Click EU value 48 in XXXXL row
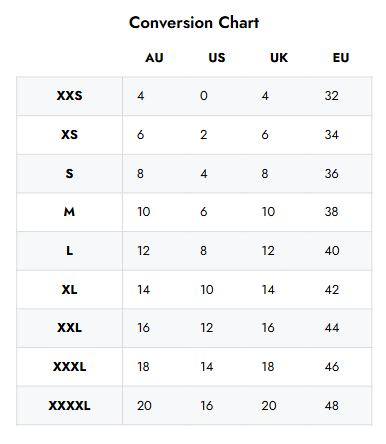Viewport: 386px width, 444px height. (x=332, y=406)
